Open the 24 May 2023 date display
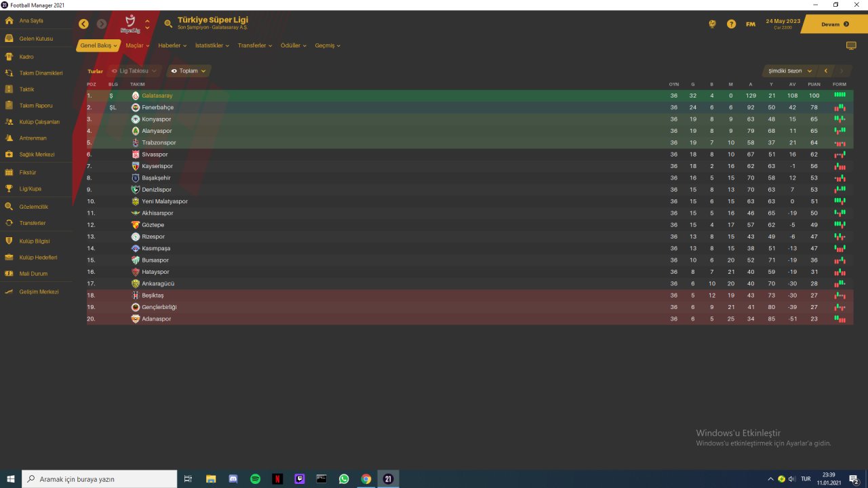 pyautogui.click(x=783, y=24)
